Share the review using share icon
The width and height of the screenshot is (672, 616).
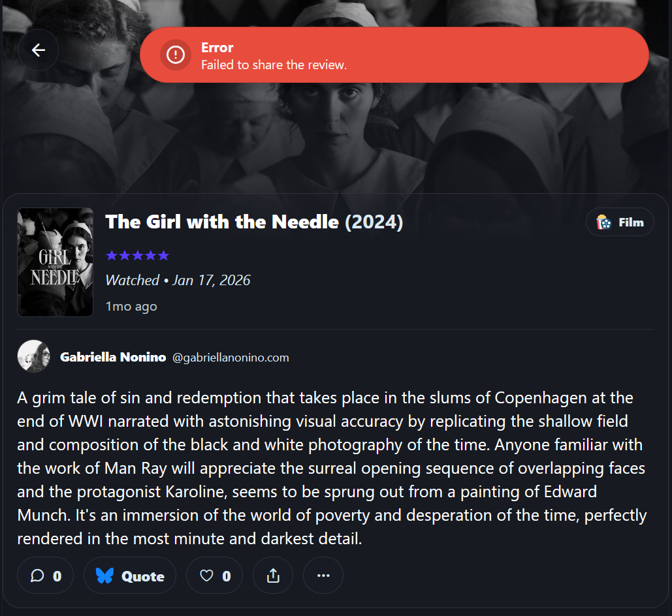point(273,576)
